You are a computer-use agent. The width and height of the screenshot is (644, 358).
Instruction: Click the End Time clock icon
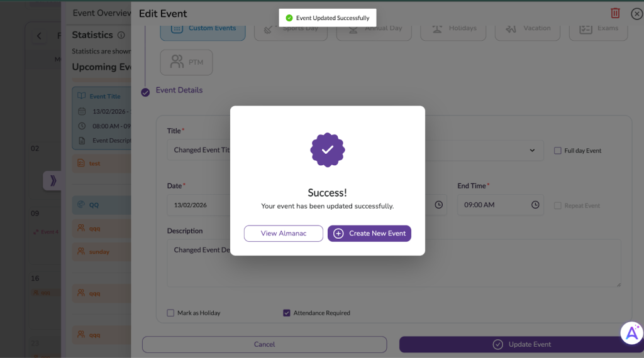pos(535,205)
